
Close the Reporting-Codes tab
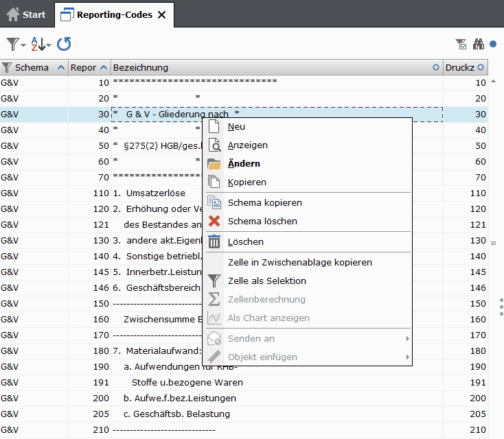162,15
